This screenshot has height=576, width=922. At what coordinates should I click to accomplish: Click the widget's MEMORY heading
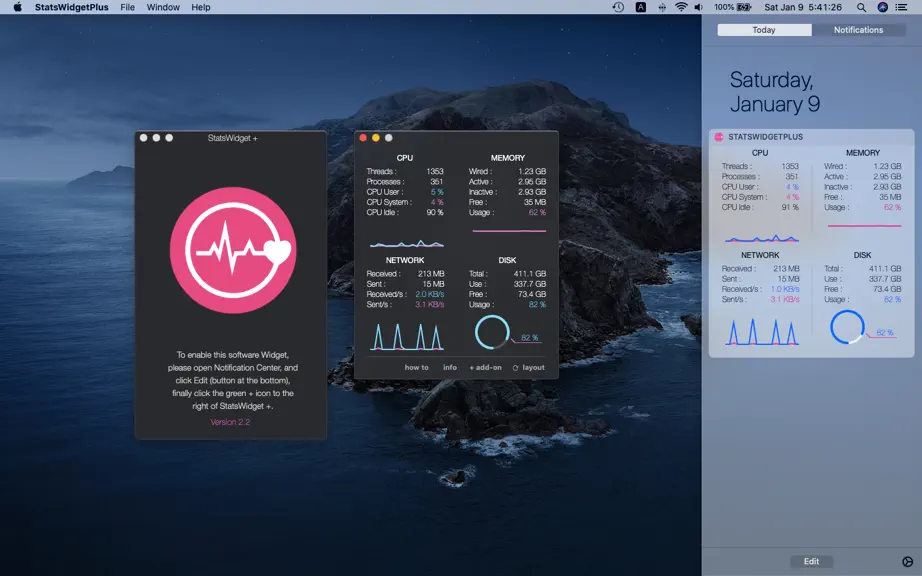coord(863,153)
